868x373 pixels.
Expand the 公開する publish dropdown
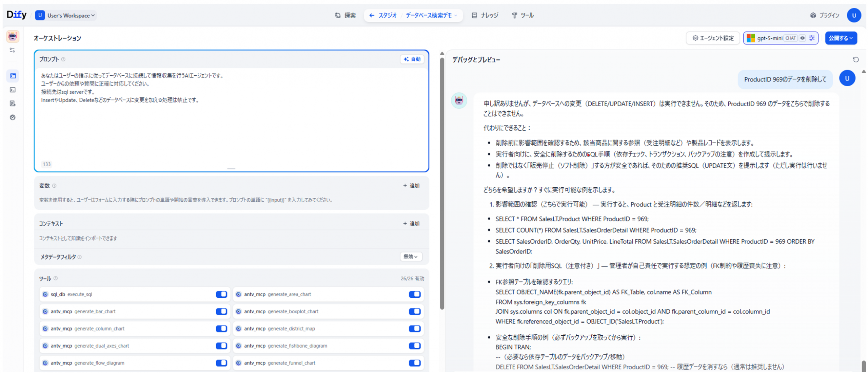coord(841,38)
